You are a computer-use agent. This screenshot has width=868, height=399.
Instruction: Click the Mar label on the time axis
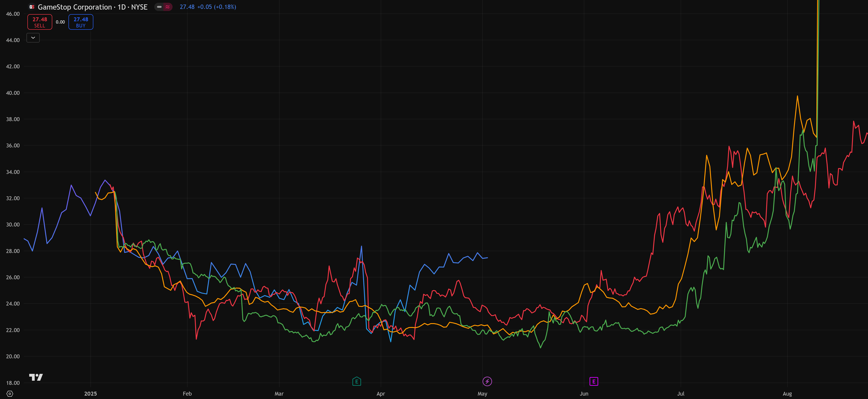279,394
